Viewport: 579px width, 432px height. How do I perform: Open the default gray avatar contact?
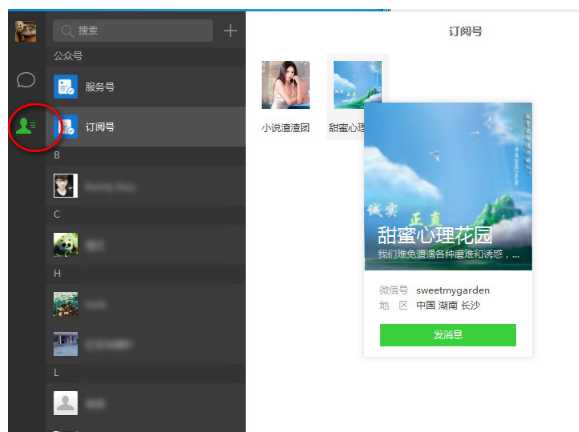click(x=146, y=403)
